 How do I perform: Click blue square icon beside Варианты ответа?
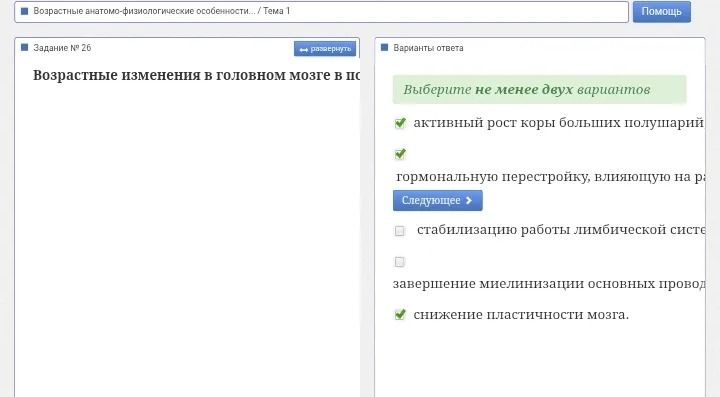pos(385,47)
